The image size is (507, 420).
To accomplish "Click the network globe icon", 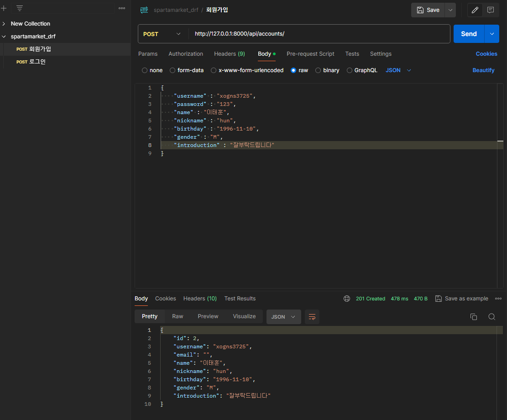I will coord(347,299).
